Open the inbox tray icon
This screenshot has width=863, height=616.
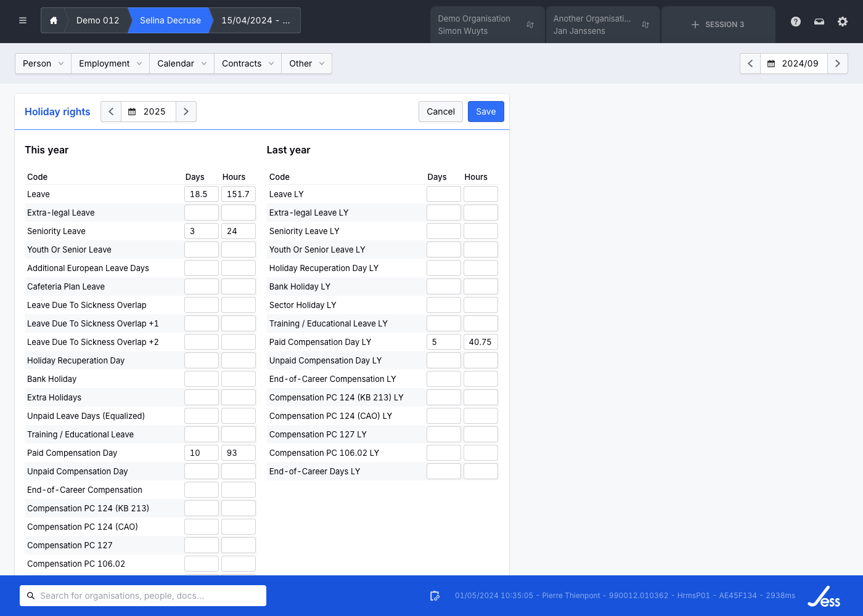click(819, 22)
